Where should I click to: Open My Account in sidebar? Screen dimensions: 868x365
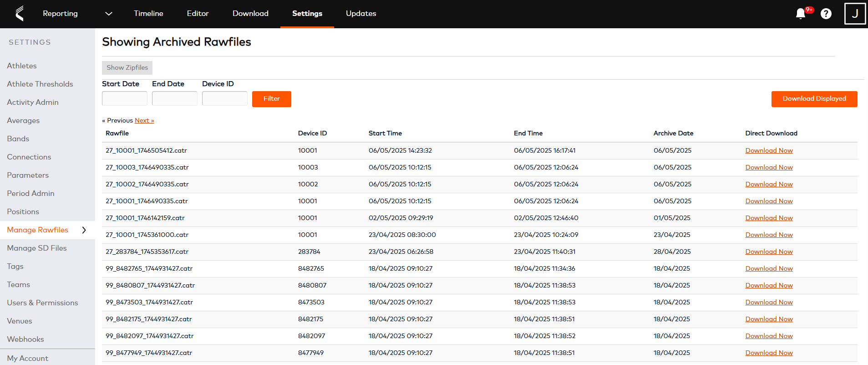click(28, 359)
